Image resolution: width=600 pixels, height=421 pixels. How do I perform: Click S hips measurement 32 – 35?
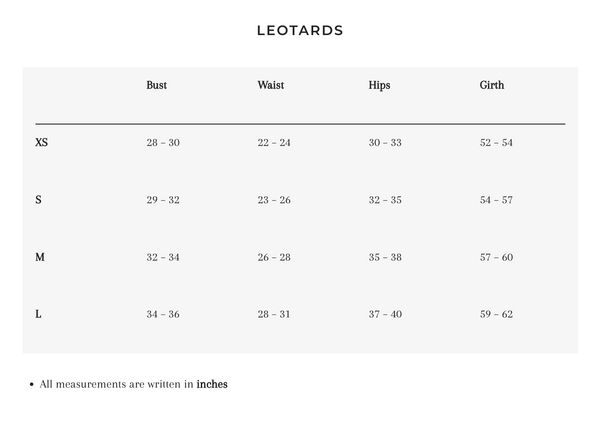pyautogui.click(x=385, y=200)
